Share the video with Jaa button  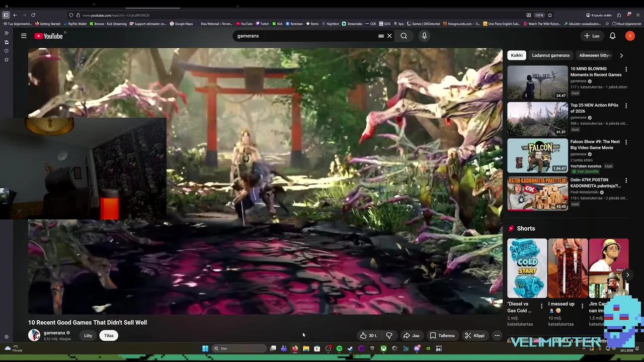411,335
